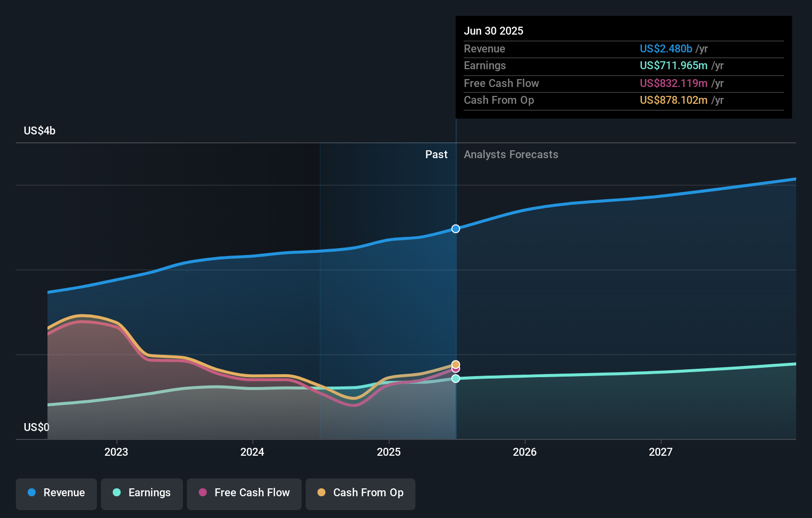Select the Analysts Forecasts section

coord(511,154)
